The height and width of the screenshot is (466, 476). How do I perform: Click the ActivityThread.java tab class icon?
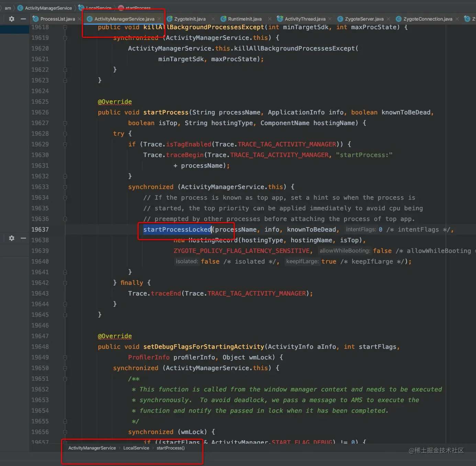(280, 19)
